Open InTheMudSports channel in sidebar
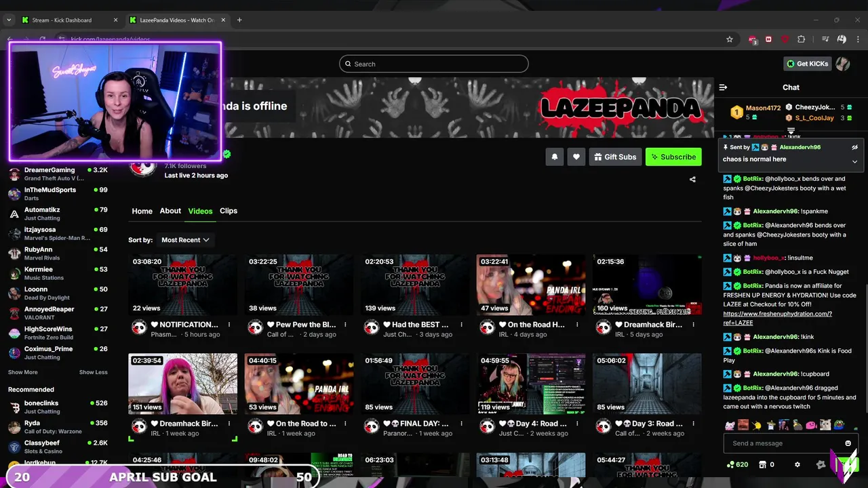 pyautogui.click(x=58, y=194)
